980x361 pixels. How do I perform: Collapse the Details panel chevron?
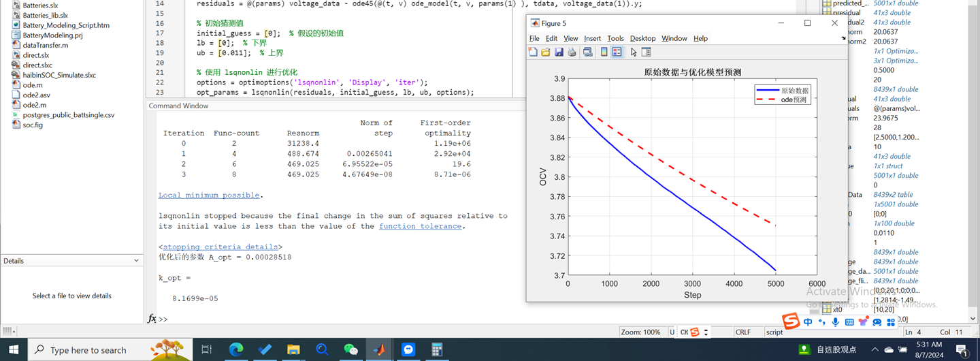pos(136,261)
